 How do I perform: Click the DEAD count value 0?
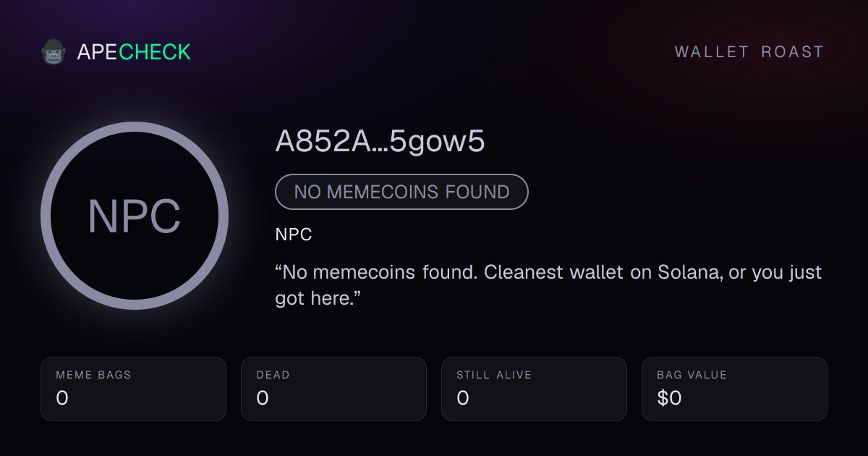point(263,398)
